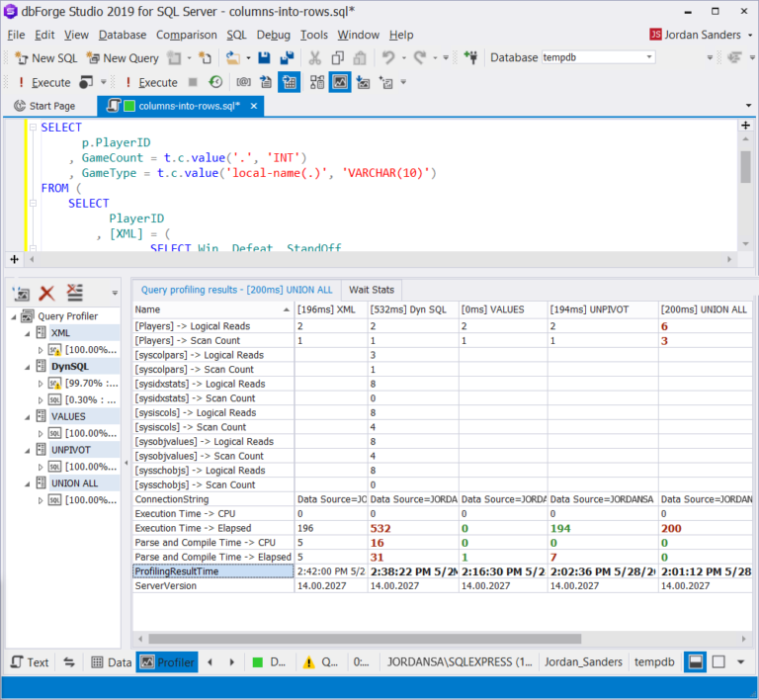The width and height of the screenshot is (759, 700).
Task: Switch to the Wait Stats tab
Action: (371, 290)
